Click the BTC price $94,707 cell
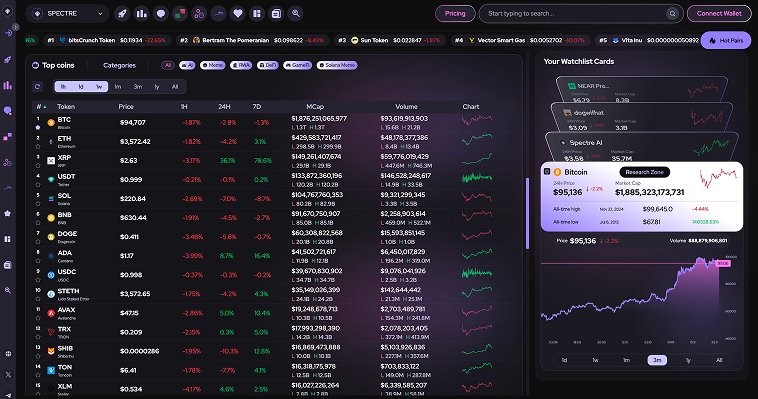The height and width of the screenshot is (399, 758). point(133,122)
